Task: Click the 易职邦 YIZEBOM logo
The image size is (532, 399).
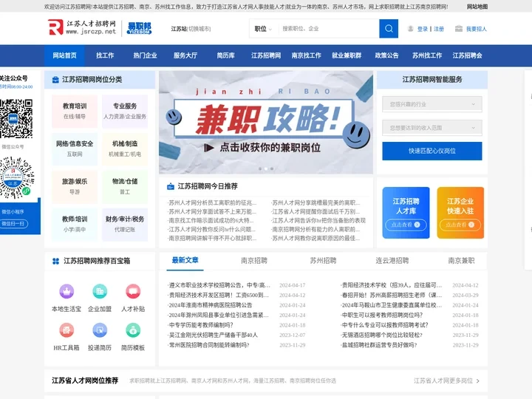Action: pyautogui.click(x=139, y=28)
